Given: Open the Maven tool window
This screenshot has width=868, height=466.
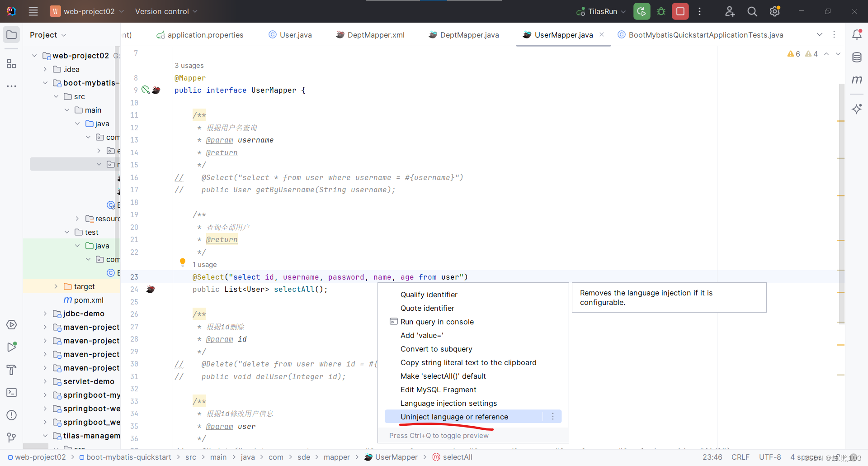Looking at the screenshot, I should (x=857, y=80).
